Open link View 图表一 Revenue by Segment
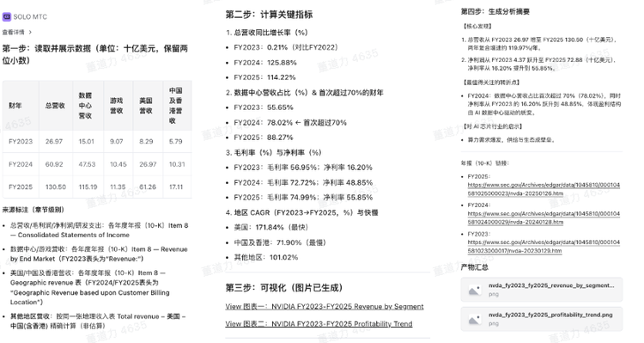 coord(324,306)
